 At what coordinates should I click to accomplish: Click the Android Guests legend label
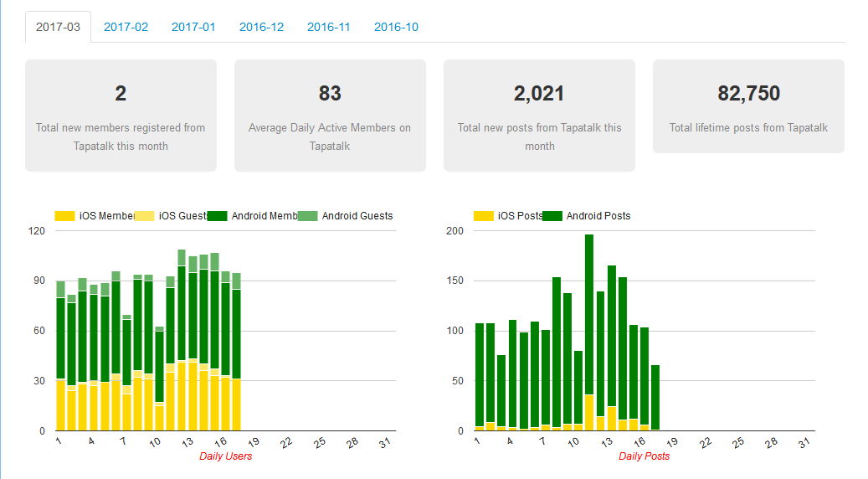[357, 216]
